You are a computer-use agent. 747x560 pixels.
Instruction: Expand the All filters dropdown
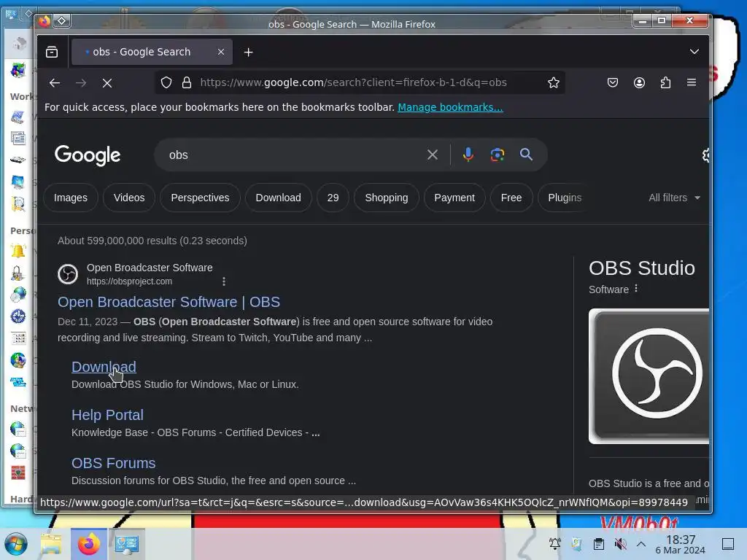click(674, 198)
